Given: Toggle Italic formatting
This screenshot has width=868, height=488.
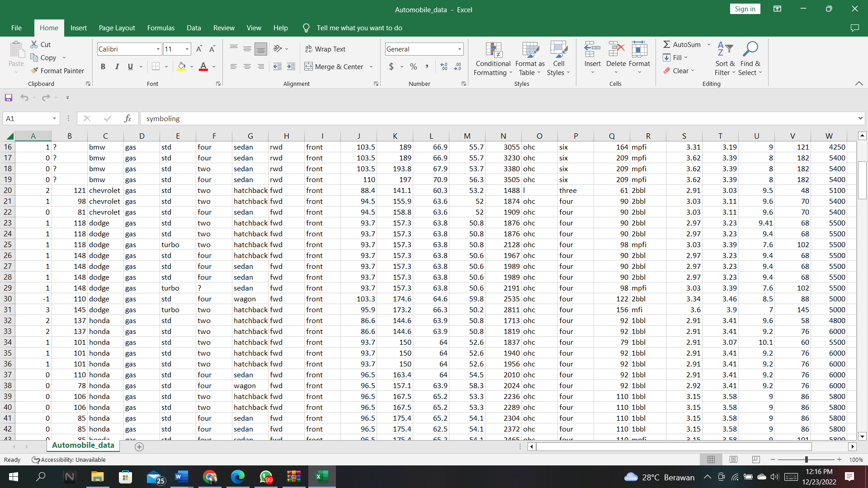Looking at the screenshot, I should click(x=117, y=66).
